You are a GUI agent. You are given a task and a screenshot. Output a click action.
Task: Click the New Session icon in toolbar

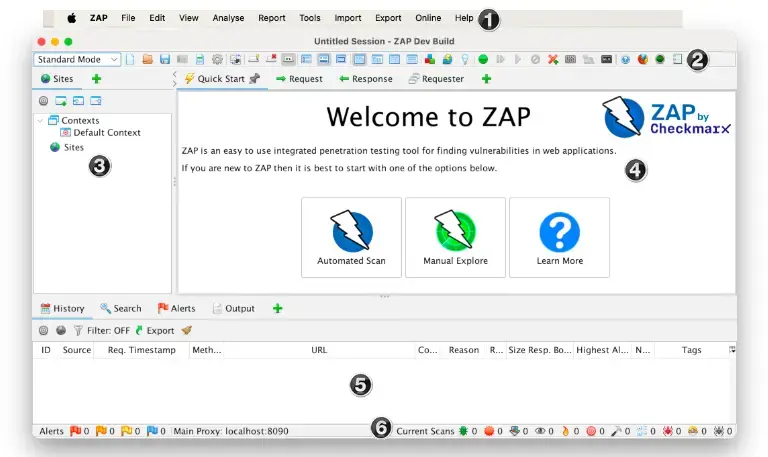130,59
